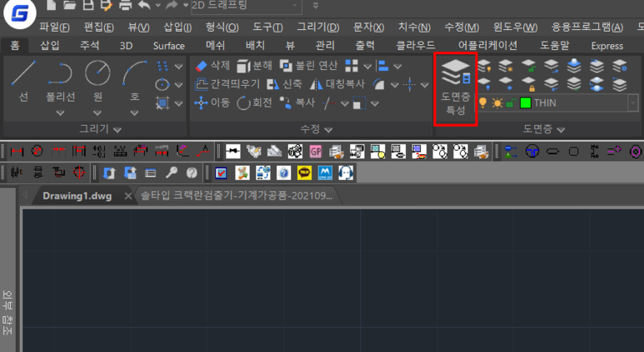
Task: Click the left arrow before document tabs
Action: pyautogui.click(x=25, y=195)
